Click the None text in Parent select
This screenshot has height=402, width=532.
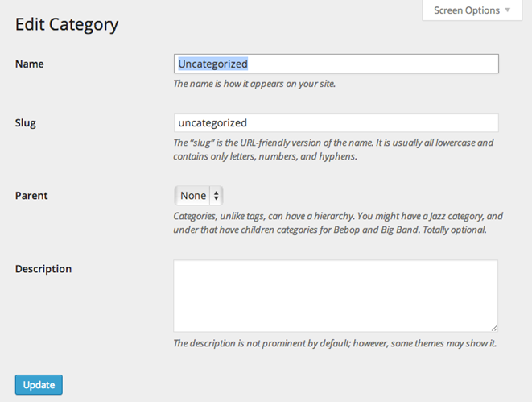pos(193,195)
